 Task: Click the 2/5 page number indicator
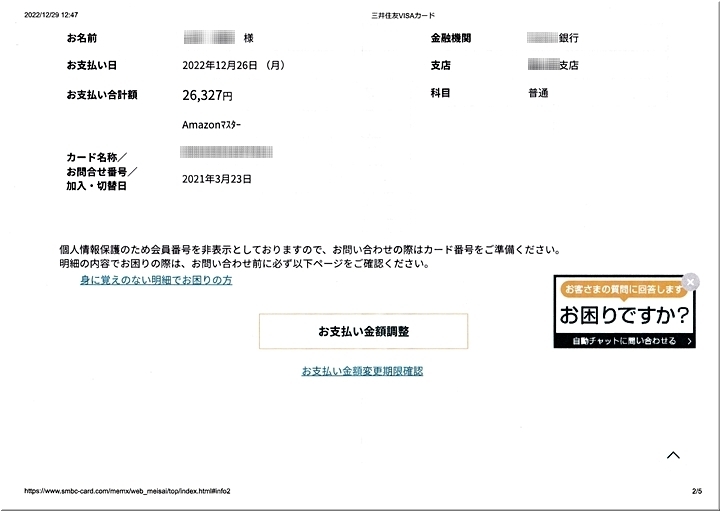pyautogui.click(x=697, y=492)
